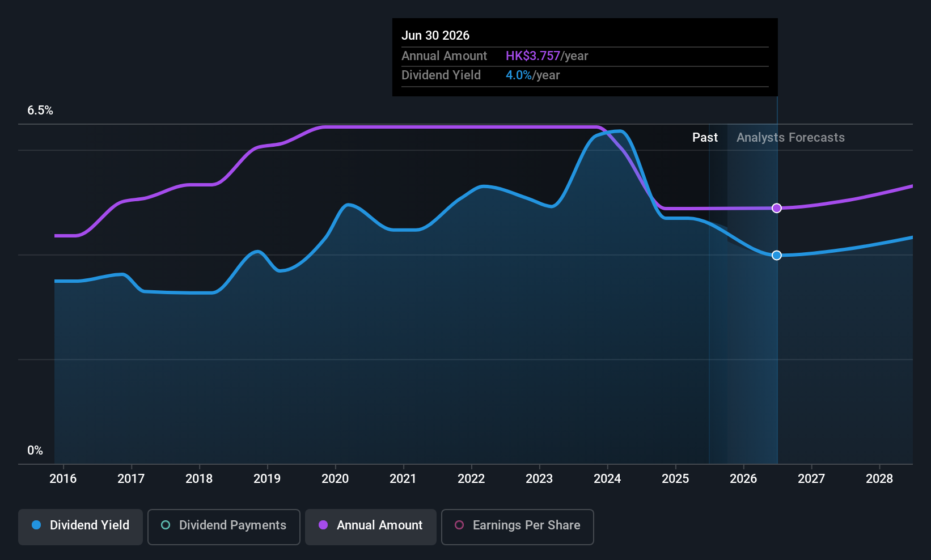Image resolution: width=931 pixels, height=560 pixels.
Task: Click the 2024 x-axis year label
Action: click(x=607, y=479)
